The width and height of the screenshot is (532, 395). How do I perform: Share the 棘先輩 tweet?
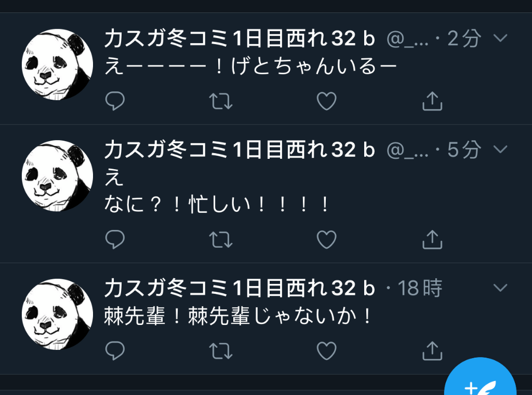[432, 350]
